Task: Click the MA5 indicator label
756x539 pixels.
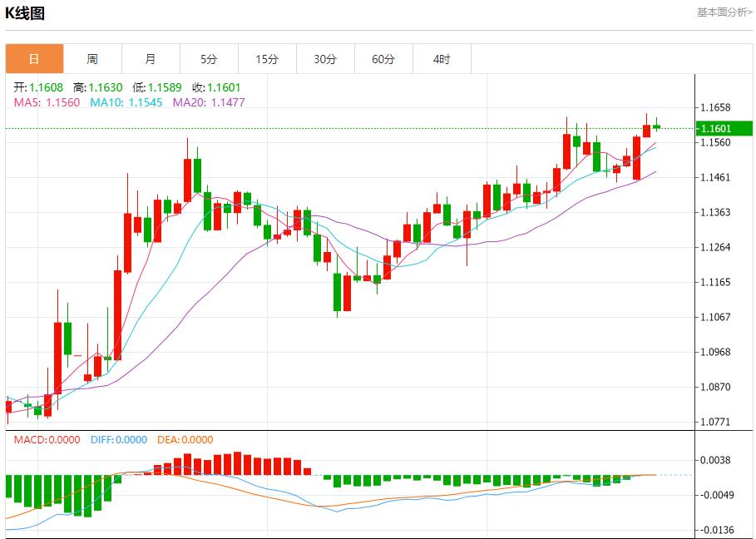Action: coord(47,102)
